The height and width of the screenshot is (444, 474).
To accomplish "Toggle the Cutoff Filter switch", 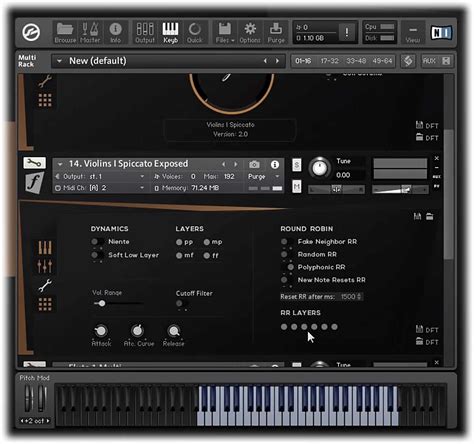I will coord(182,303).
